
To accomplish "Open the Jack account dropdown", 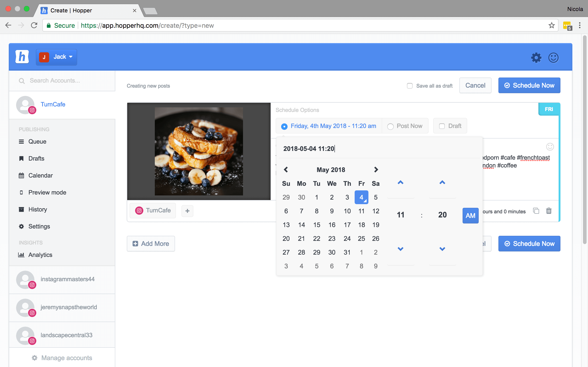I will click(x=56, y=57).
